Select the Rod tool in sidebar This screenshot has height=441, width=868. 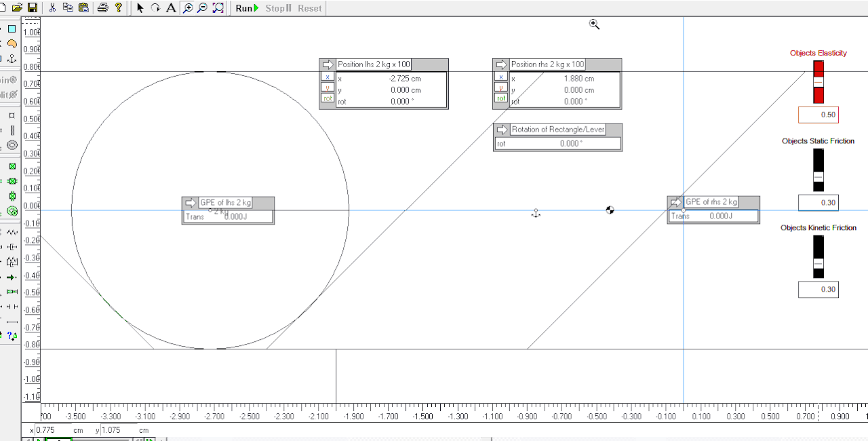(12, 321)
